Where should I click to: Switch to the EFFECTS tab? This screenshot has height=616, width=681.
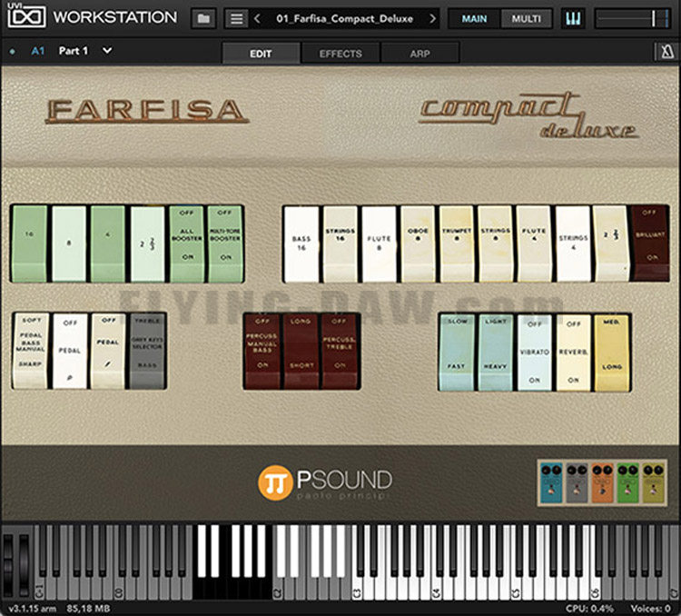click(340, 54)
